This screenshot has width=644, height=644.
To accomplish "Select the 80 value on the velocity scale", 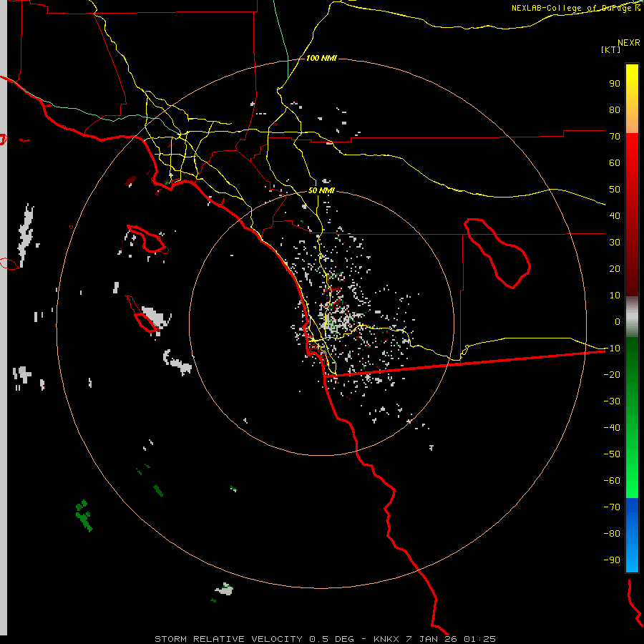I will [615, 109].
